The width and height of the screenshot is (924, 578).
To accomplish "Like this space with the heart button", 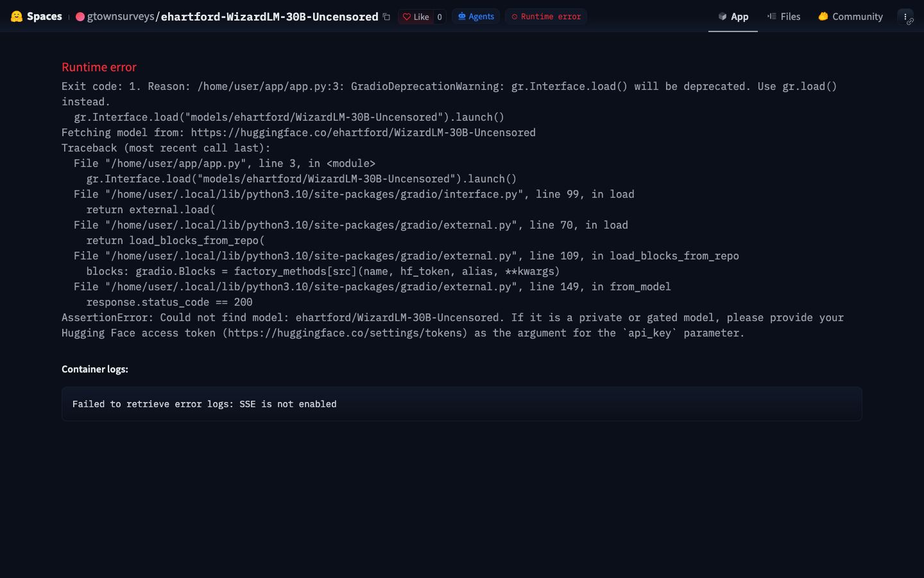I will coord(416,17).
